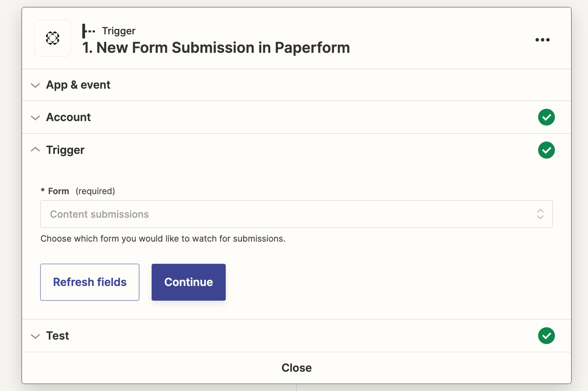588x391 pixels.
Task: Click Close at the bottom of the panel
Action: (297, 368)
